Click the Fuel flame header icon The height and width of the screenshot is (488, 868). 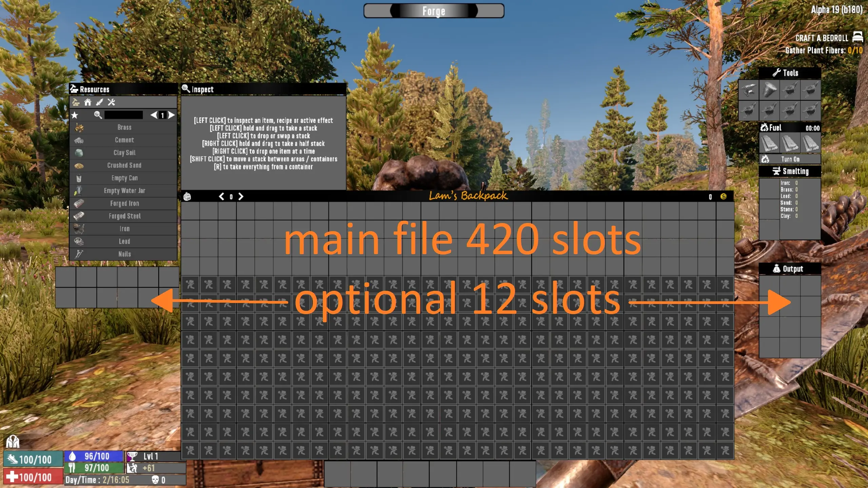tap(764, 127)
